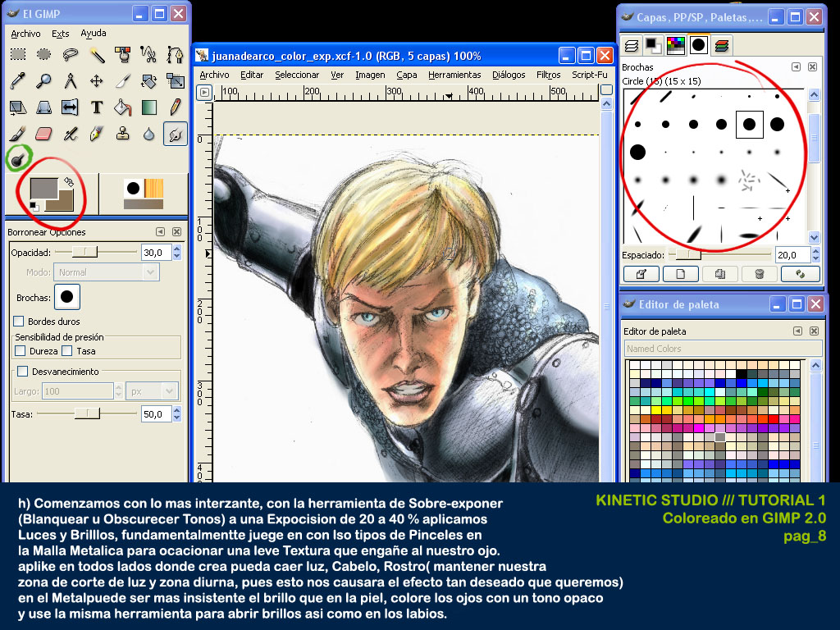The width and height of the screenshot is (840, 630).
Task: Click the duplicate brush button
Action: (720, 274)
